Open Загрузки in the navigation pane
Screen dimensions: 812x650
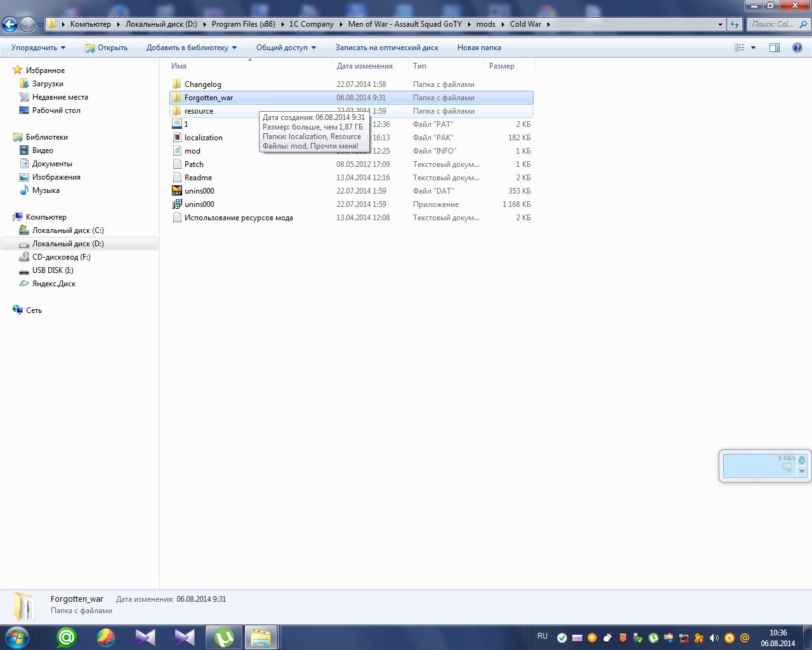click(x=48, y=84)
